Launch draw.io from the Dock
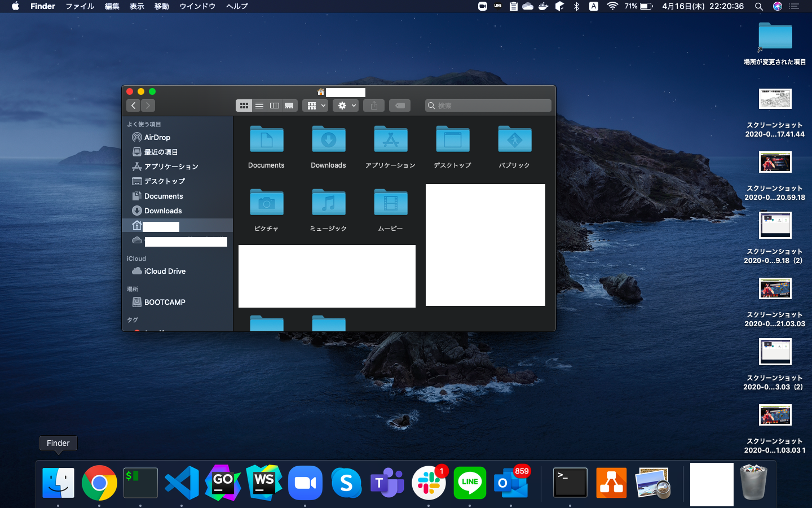Image resolution: width=812 pixels, height=508 pixels. click(x=611, y=483)
